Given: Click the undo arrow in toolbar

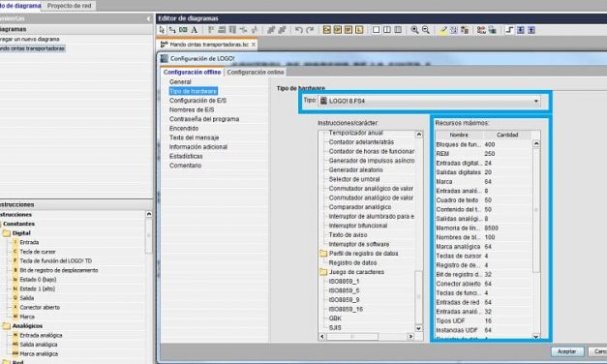Looking at the screenshot, I should click(x=298, y=30).
